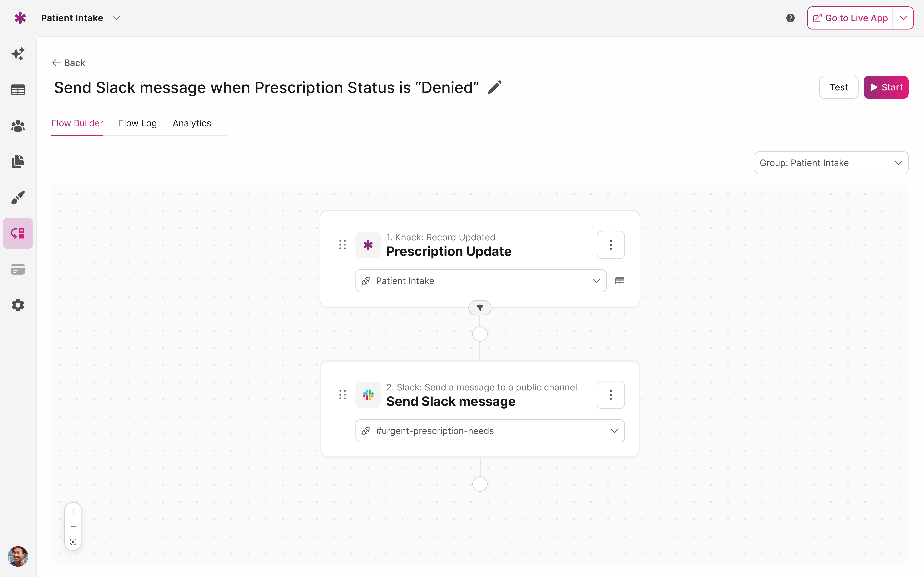924x577 pixels.
Task: Switch to the Analytics tab
Action: point(192,123)
